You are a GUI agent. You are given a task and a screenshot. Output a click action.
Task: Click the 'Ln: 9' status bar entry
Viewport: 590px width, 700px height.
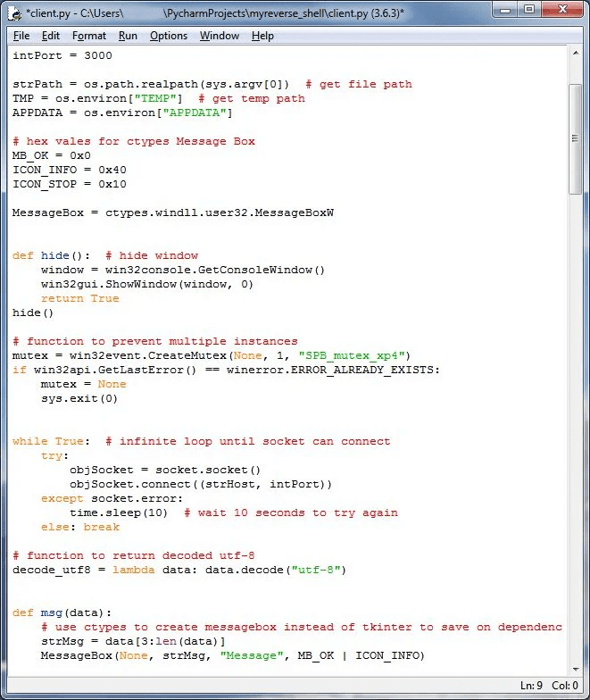531,686
